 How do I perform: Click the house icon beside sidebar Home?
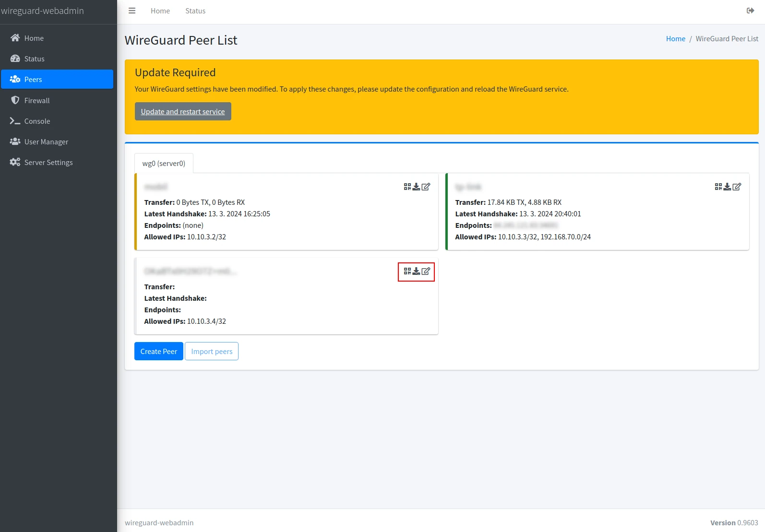(15, 38)
